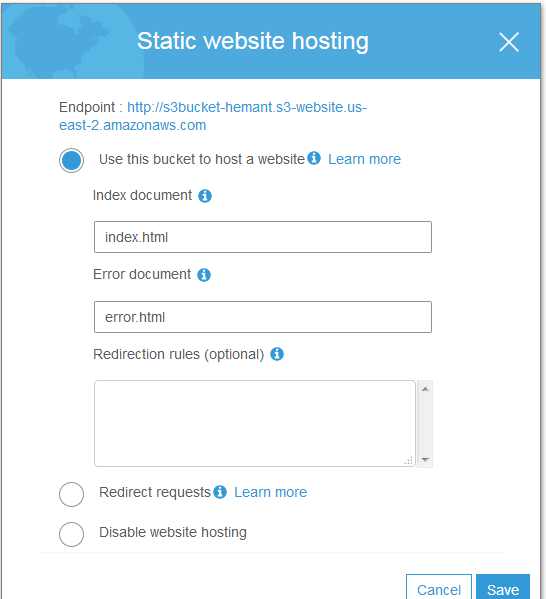Screen dimensions: 546x599
Task: Select Use this bucket to host a website
Action: click(71, 160)
